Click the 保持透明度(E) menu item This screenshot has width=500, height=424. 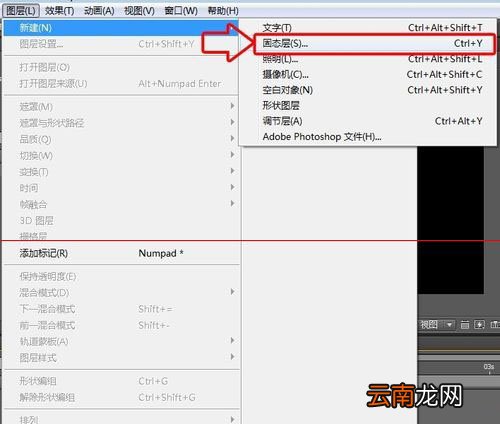click(122, 276)
